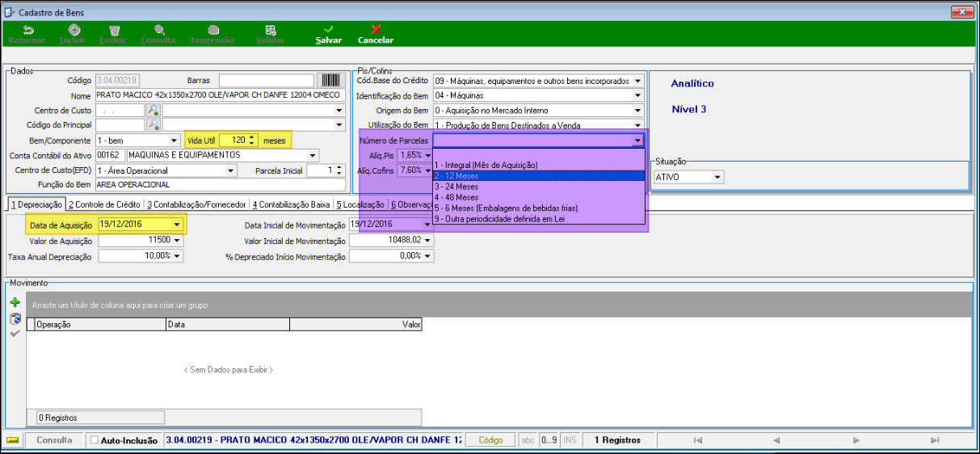Select option 2 - 12 Meses

pos(539,175)
